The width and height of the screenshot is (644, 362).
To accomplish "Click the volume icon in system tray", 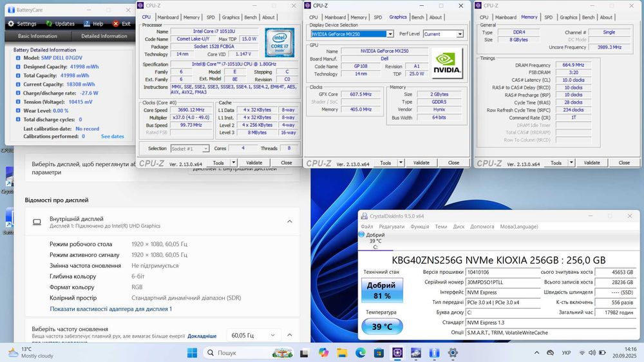I will (x=592, y=352).
